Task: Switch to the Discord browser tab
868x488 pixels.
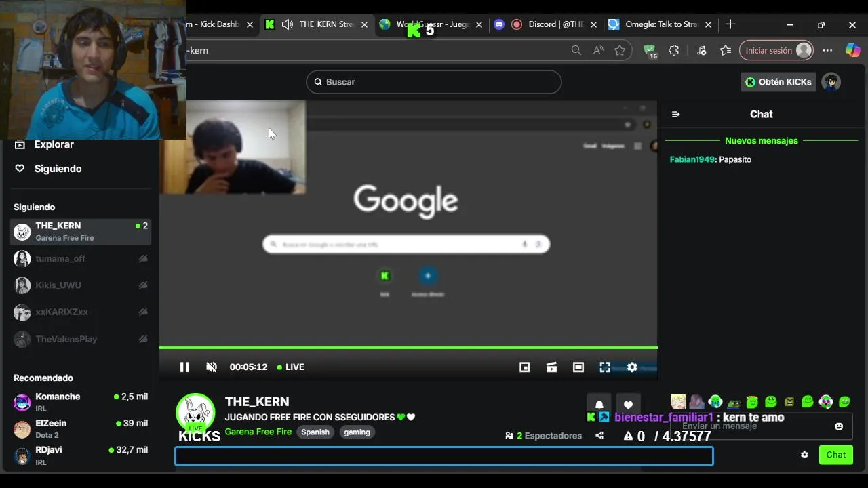Action: [x=547, y=24]
